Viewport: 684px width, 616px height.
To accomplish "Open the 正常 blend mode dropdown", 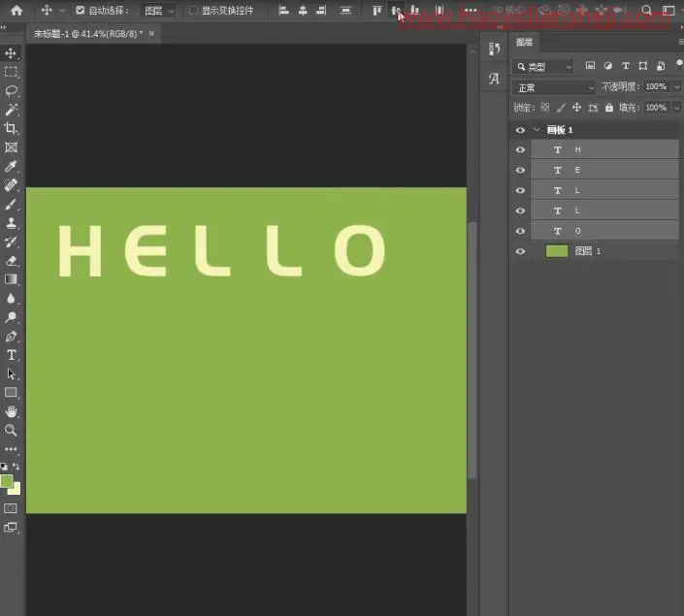I will coord(554,87).
